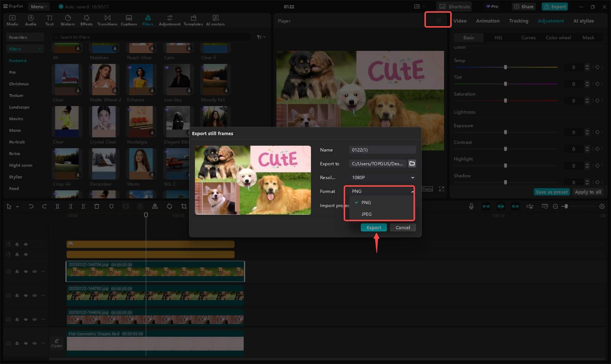Viewport: 611px width, 364px height.
Task: Click the microphone record voiceover icon
Action: click(471, 206)
